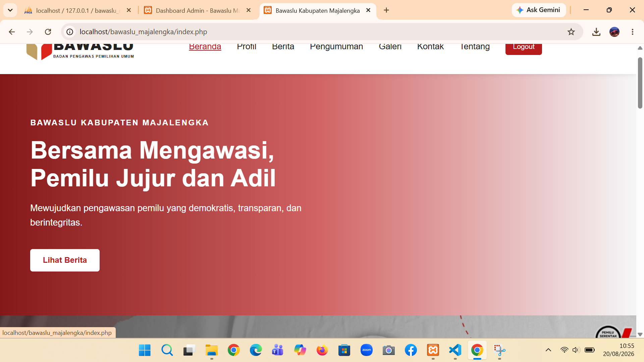Click the page vertical scrollbar thumb
Viewport: 644px width, 362px height.
click(x=640, y=83)
